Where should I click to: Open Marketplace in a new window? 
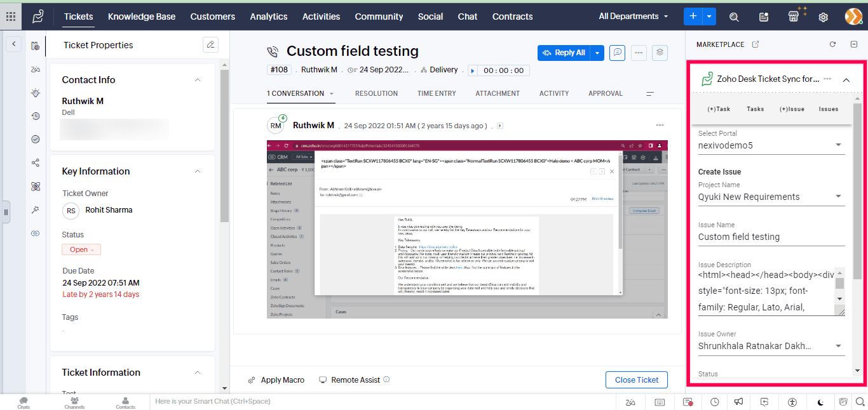756,44
